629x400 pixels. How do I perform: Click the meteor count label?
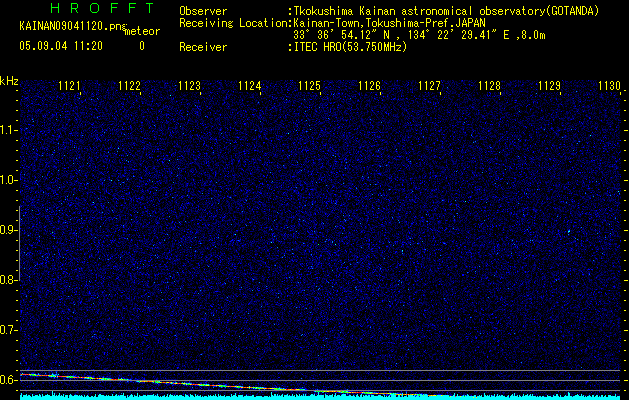tap(142, 31)
